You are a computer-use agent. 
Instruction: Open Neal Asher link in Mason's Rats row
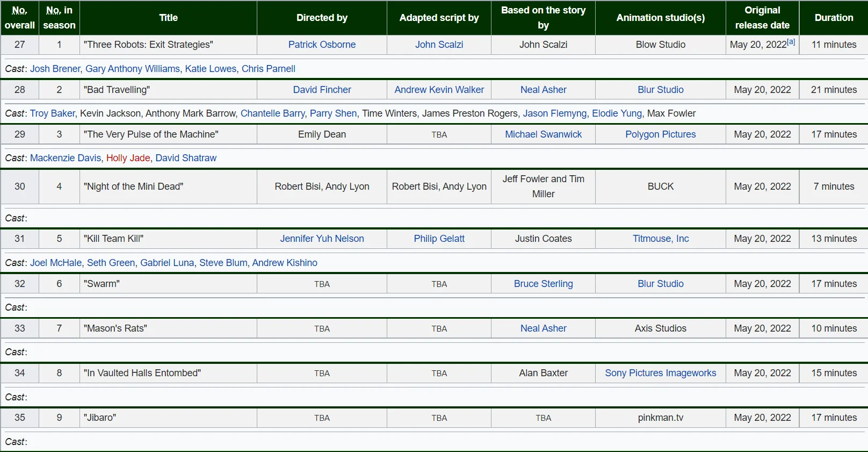[543, 328]
